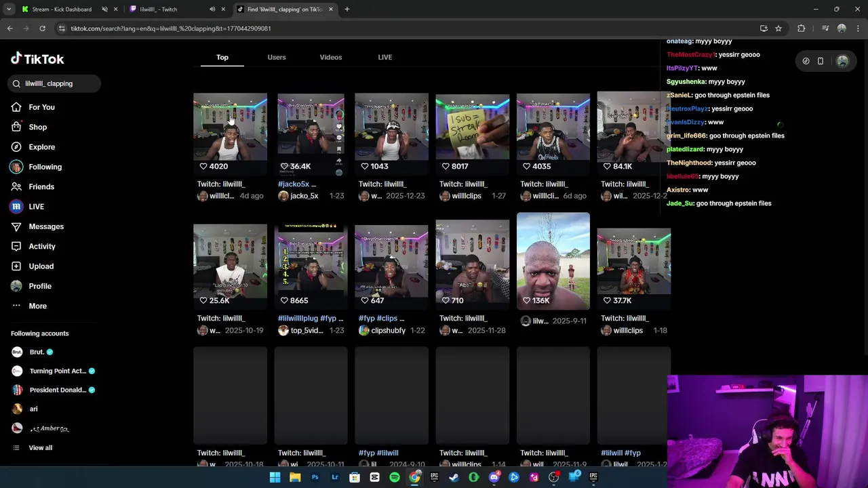The height and width of the screenshot is (488, 868).
Task: Open Discord from taskbar
Action: pos(494,477)
